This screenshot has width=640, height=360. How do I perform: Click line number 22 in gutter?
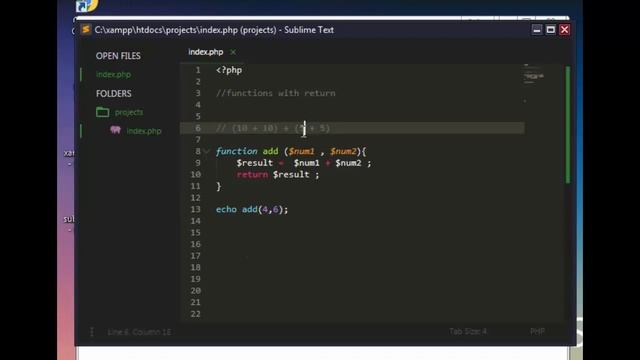pos(196,314)
